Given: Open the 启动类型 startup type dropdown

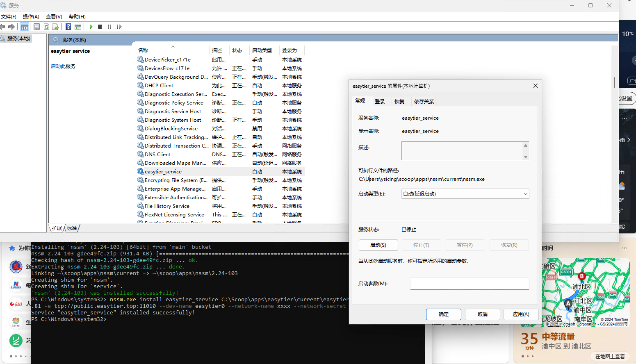Looking at the screenshot, I should [465, 194].
